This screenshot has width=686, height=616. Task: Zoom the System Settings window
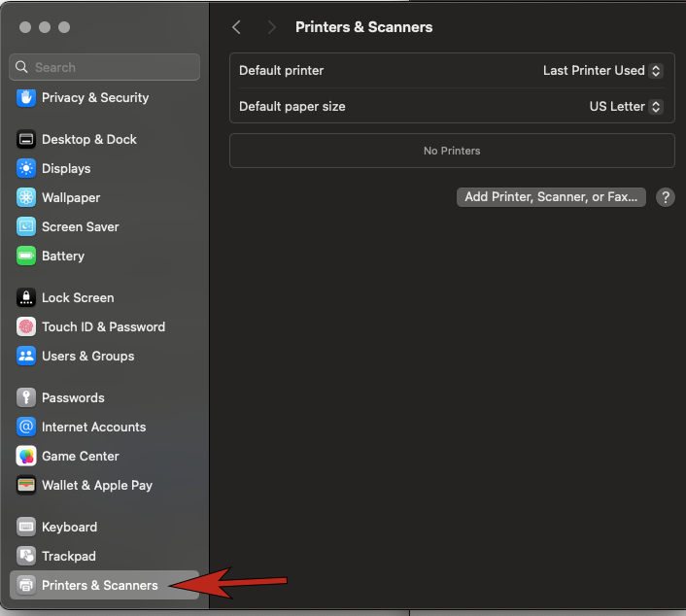point(64,27)
